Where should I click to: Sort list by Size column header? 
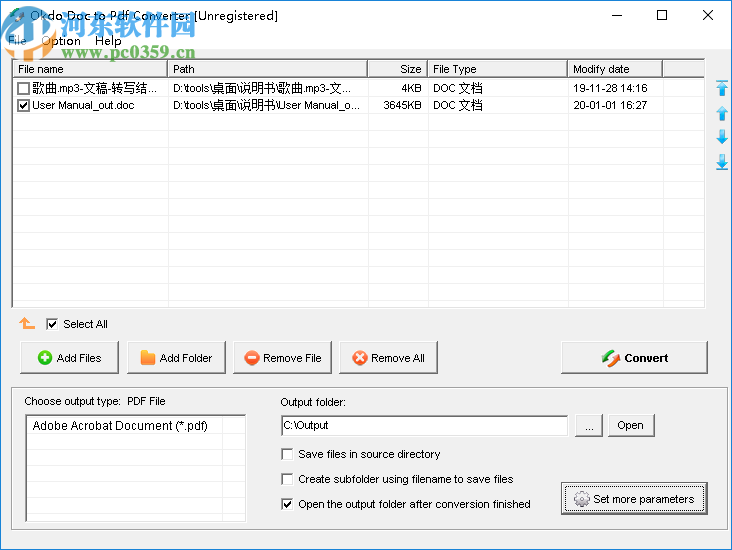click(x=398, y=69)
